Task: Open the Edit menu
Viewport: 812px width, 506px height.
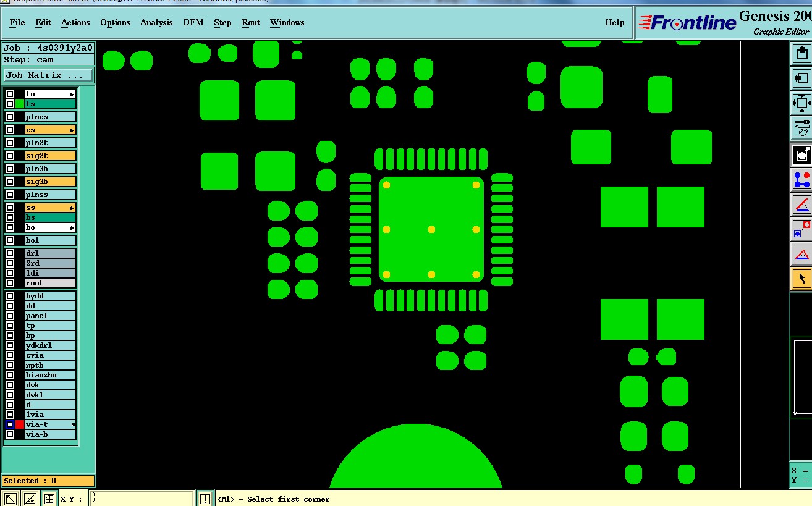Action: 43,22
